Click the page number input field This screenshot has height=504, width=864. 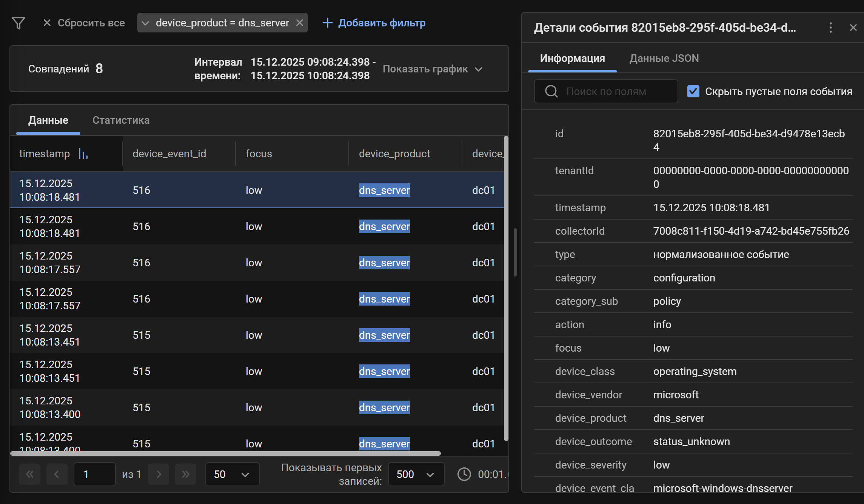[94, 474]
